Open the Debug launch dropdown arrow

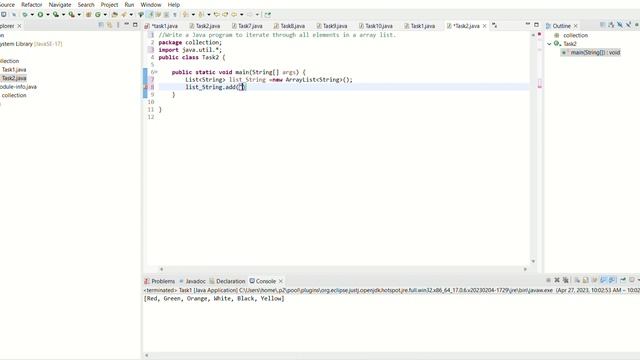[32, 15]
